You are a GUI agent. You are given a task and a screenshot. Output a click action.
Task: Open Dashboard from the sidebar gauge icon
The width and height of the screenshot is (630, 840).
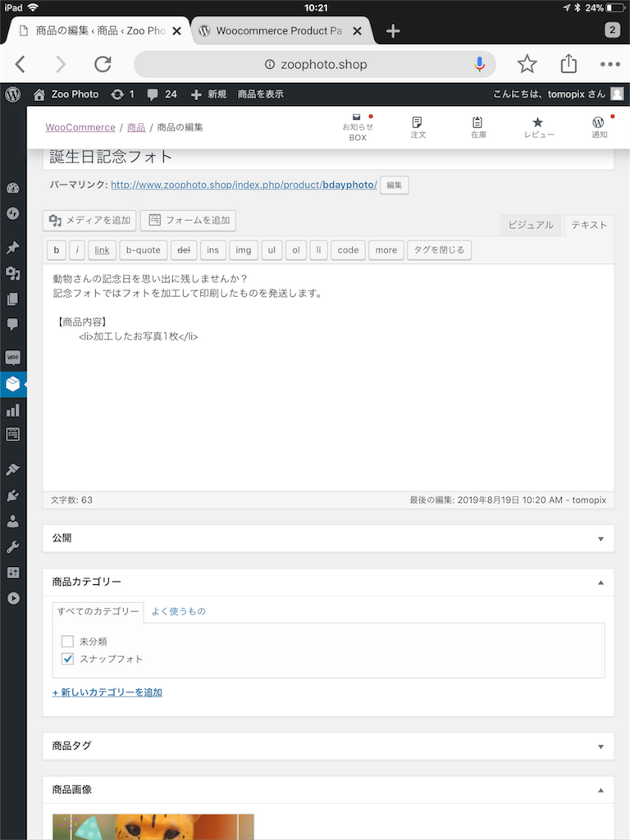13,188
